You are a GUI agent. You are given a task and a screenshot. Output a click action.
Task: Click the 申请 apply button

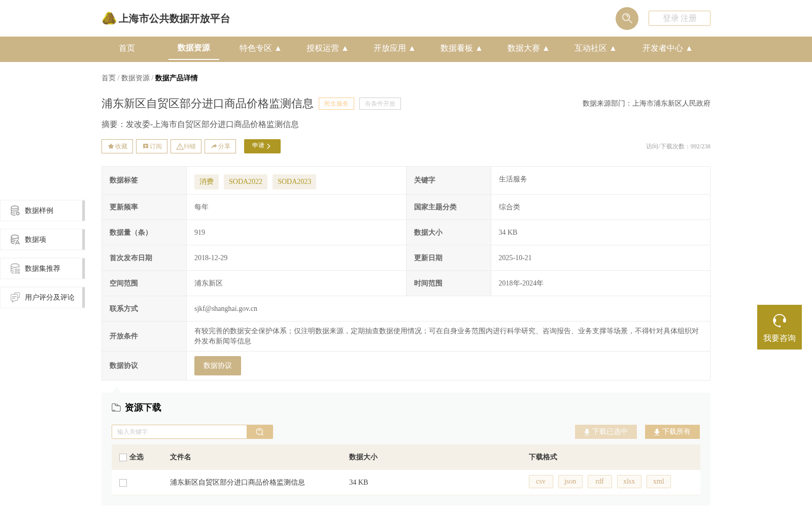click(262, 146)
